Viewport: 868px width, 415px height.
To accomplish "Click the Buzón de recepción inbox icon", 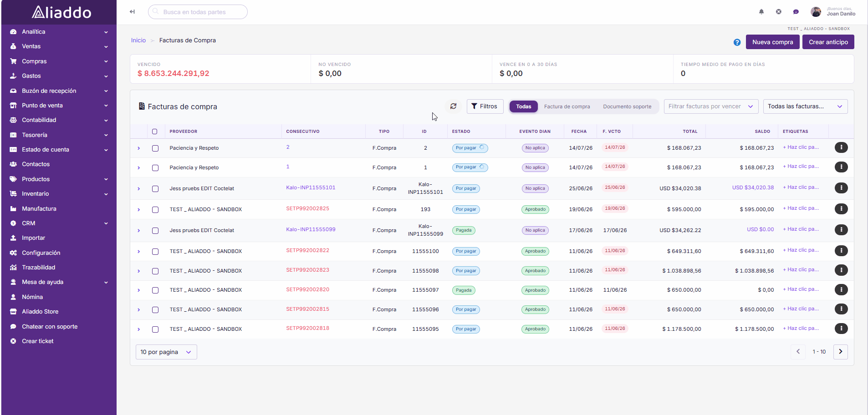I will [13, 91].
